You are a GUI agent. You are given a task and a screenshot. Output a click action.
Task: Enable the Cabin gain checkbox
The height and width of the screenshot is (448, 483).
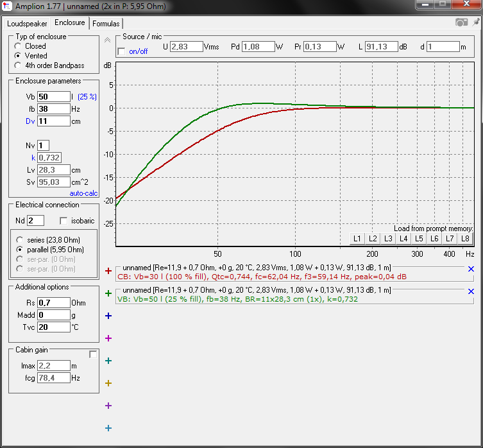coord(93,354)
